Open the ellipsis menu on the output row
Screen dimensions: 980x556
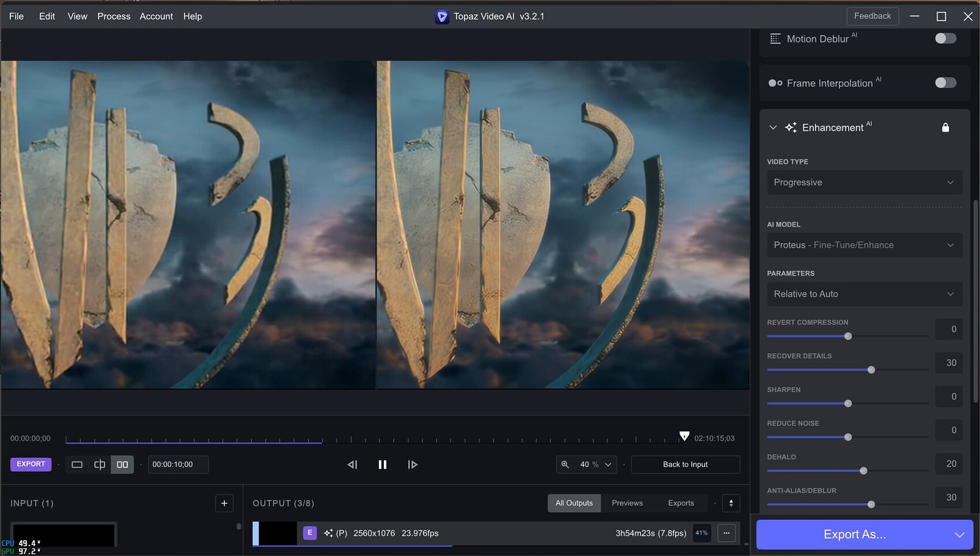pos(726,533)
